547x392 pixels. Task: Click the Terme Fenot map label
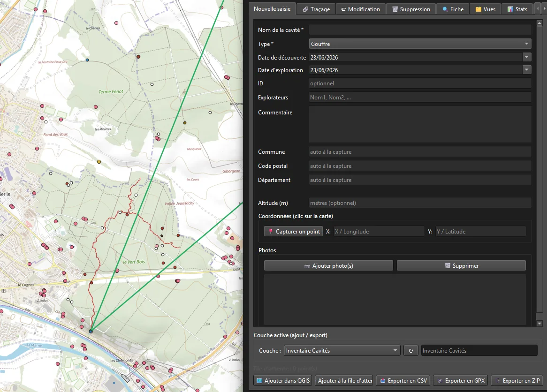pos(111,92)
